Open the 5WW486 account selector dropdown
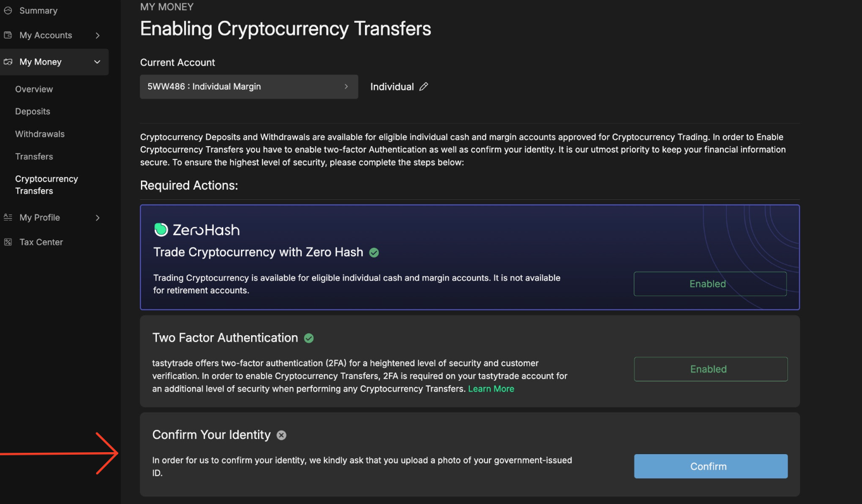This screenshot has width=862, height=504. pos(249,86)
